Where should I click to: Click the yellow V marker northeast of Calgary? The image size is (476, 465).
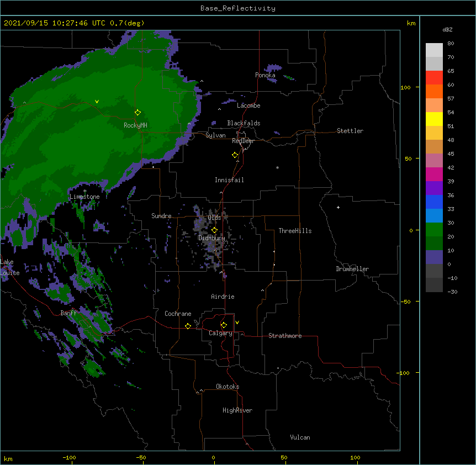[237, 323]
